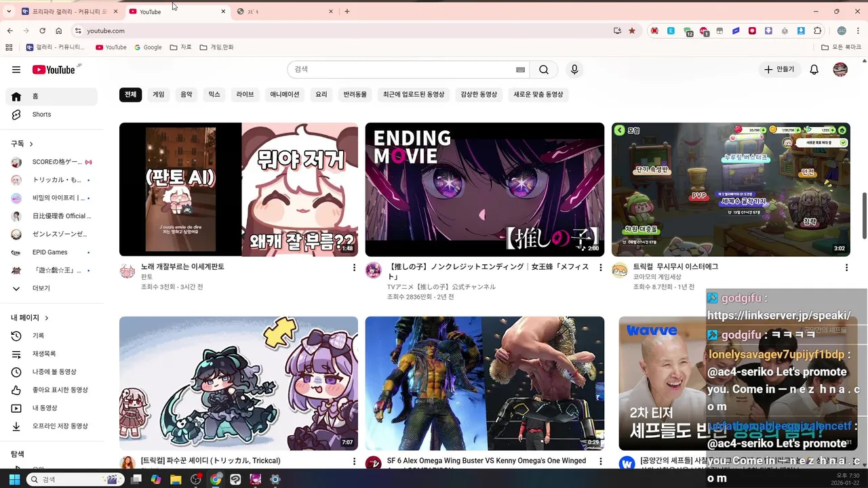Open the Windows Start menu
The height and width of the screenshot is (488, 868).
pyautogui.click(x=14, y=479)
